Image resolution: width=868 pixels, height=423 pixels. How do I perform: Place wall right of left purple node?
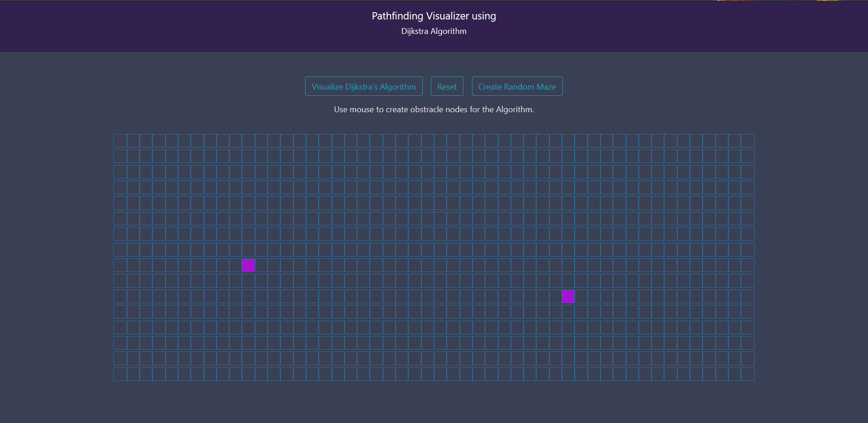click(x=261, y=265)
